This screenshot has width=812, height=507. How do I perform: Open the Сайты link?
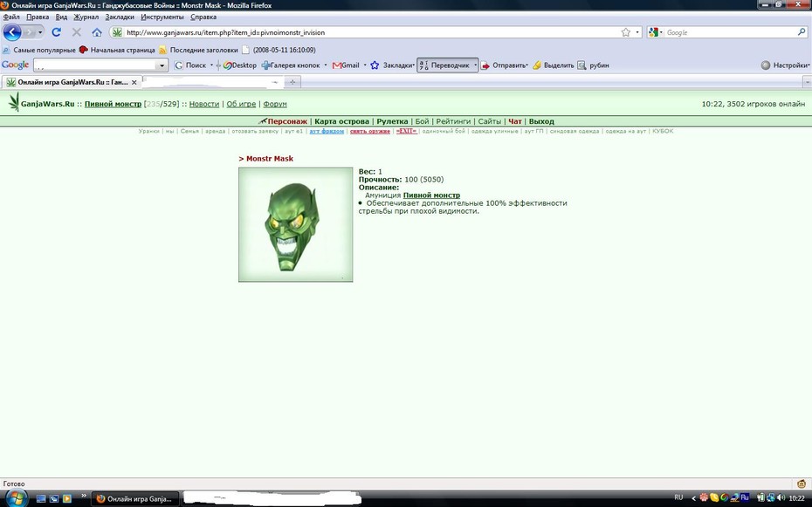489,121
